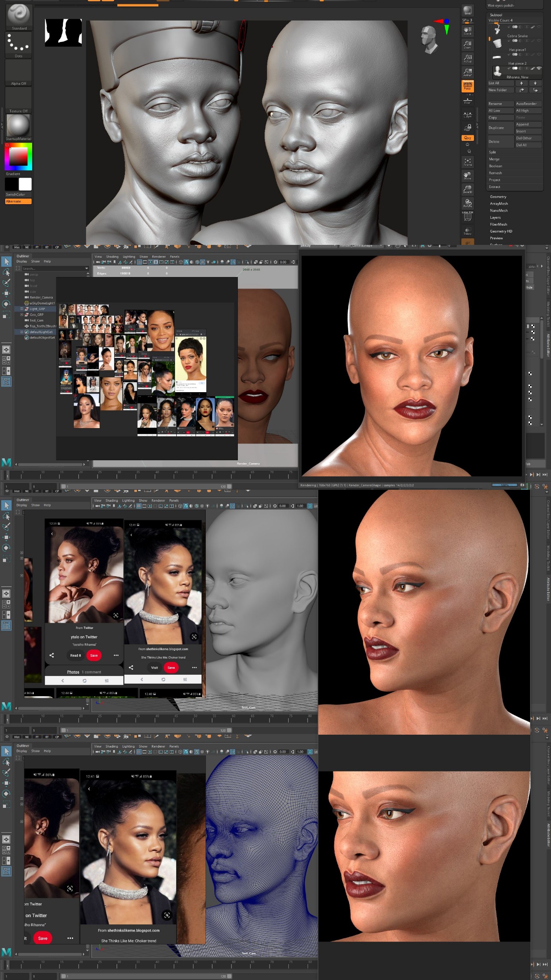Click the Duplicate button

coord(501,128)
